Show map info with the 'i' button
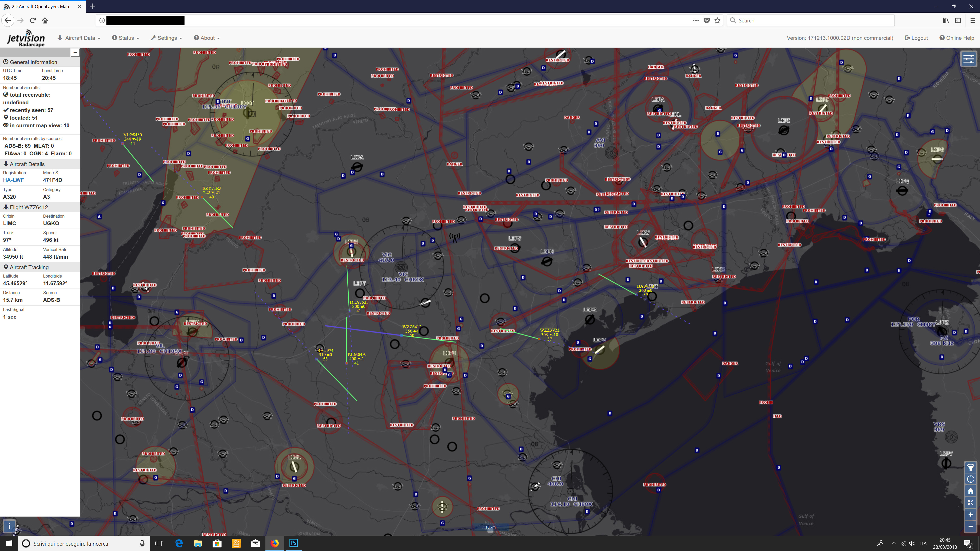The image size is (980, 551). 9,526
